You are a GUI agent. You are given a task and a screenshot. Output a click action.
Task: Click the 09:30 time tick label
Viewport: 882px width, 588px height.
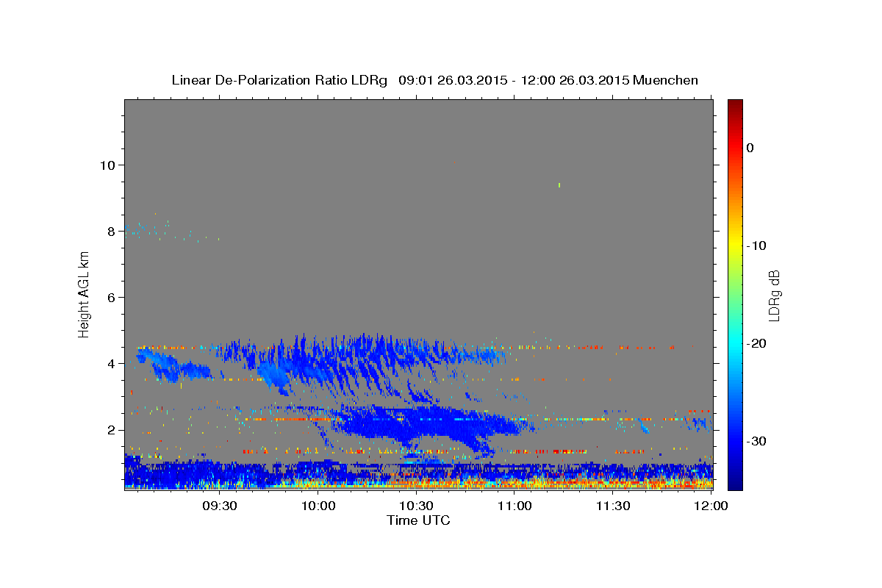pos(220,506)
